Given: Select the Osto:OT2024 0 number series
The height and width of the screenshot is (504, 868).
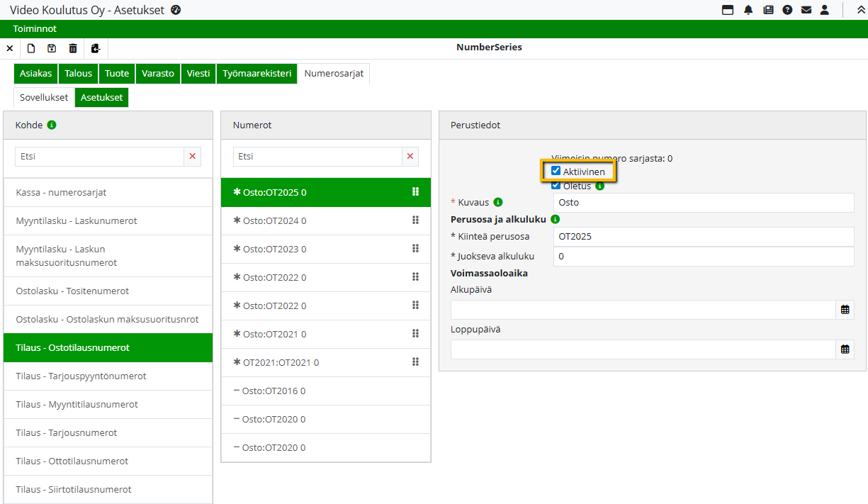Looking at the screenshot, I should (x=275, y=221).
